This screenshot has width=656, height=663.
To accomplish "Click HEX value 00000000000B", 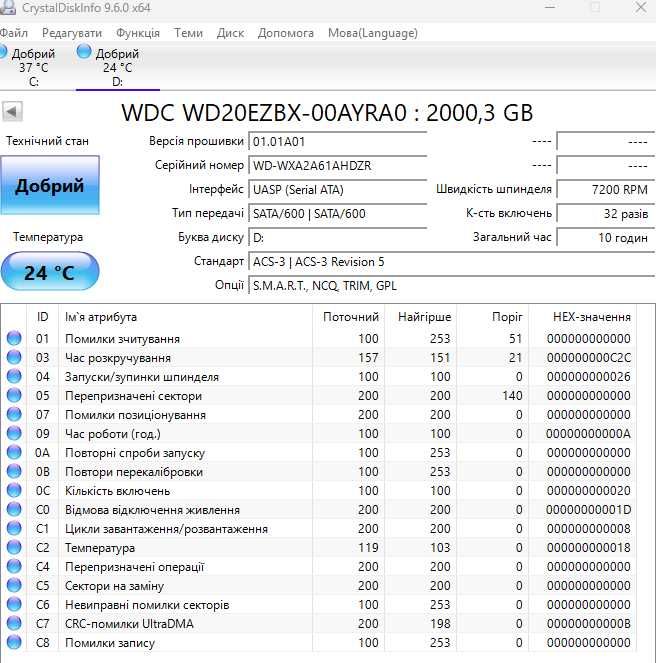I will pos(588,624).
